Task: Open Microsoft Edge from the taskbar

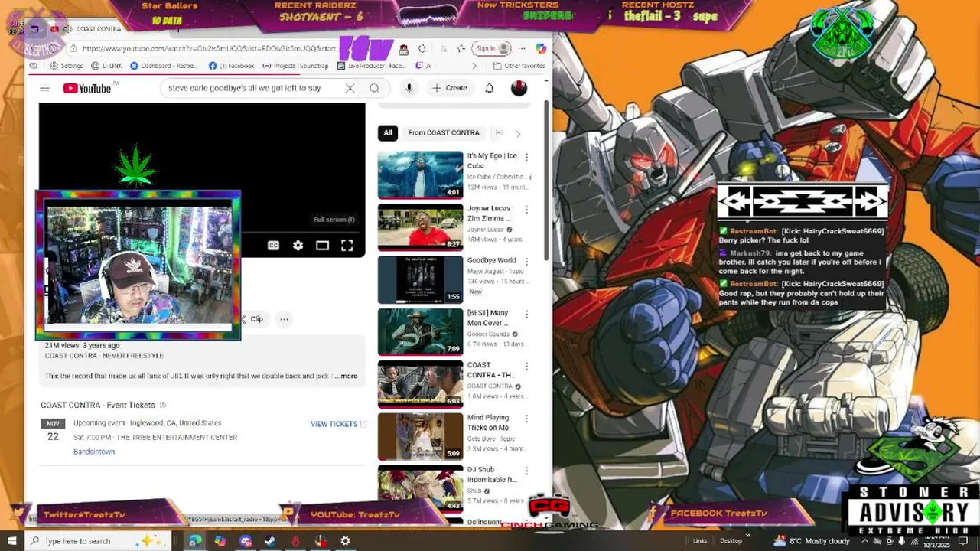Action: coord(195,541)
